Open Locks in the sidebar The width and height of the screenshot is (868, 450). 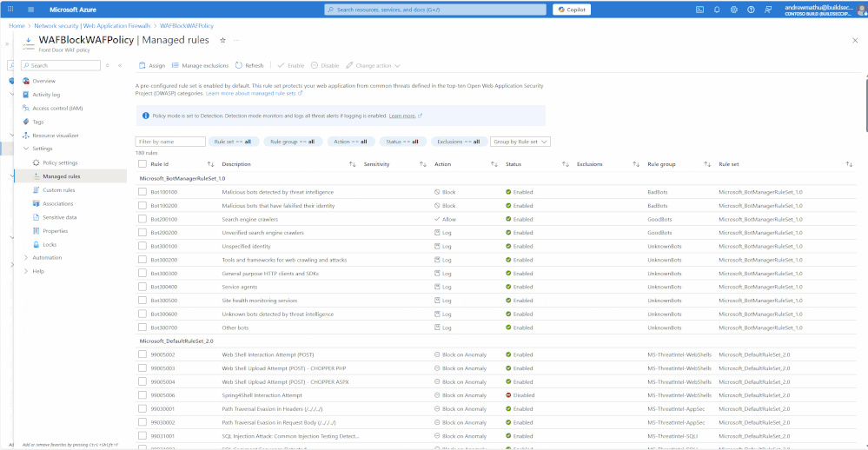point(50,245)
